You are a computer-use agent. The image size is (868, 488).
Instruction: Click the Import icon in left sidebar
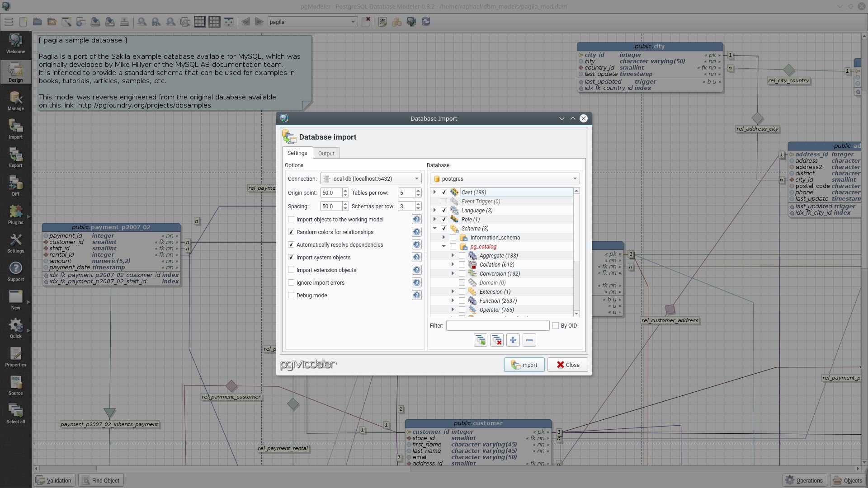click(15, 129)
